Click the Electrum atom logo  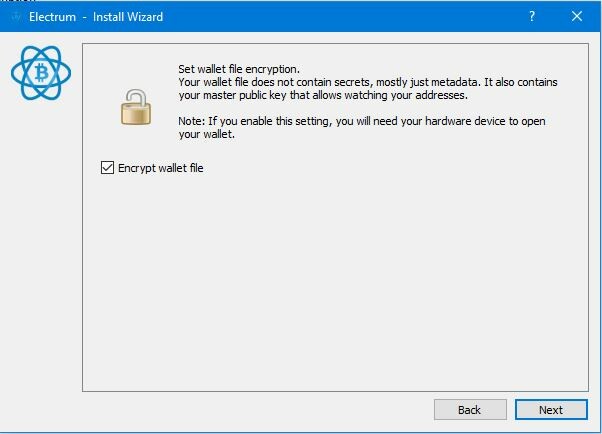pos(41,73)
